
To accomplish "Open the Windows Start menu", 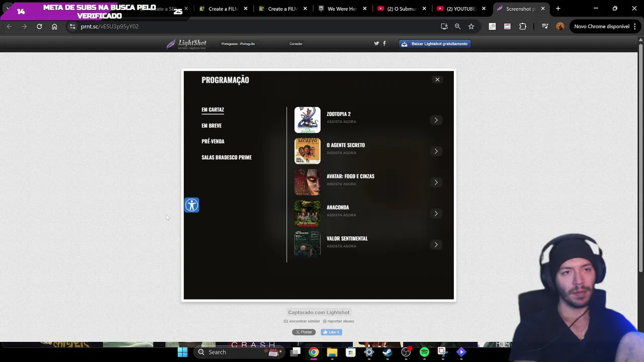I will pos(182,352).
